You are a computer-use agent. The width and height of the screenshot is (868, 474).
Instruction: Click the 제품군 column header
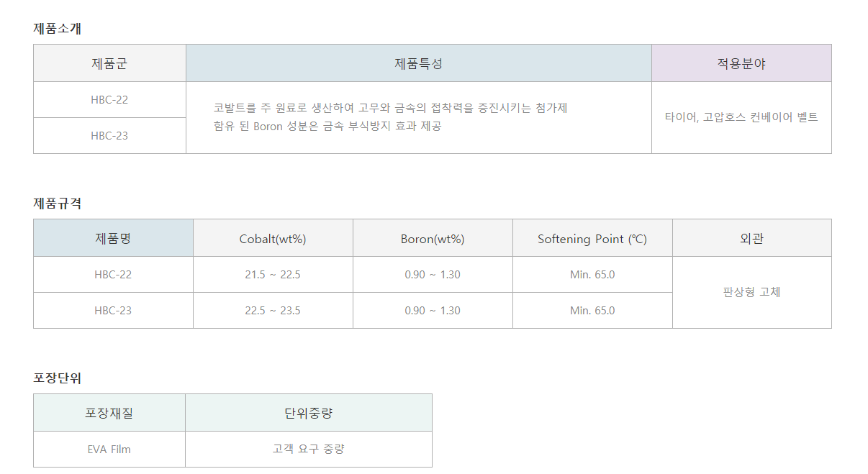pos(109,63)
